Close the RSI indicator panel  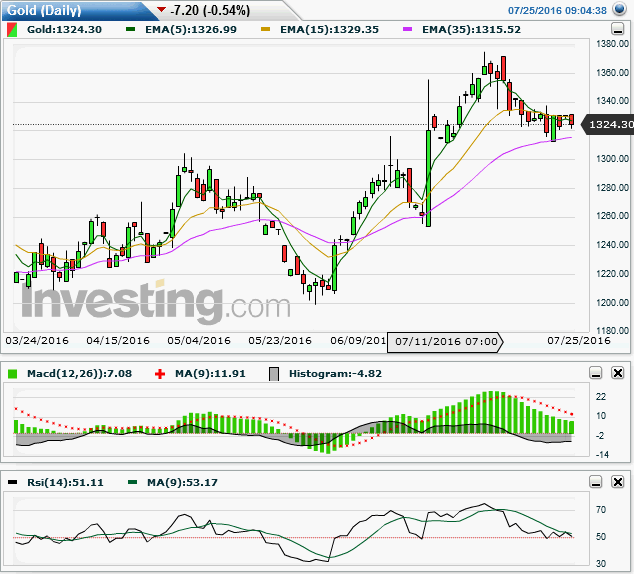[x=618, y=482]
